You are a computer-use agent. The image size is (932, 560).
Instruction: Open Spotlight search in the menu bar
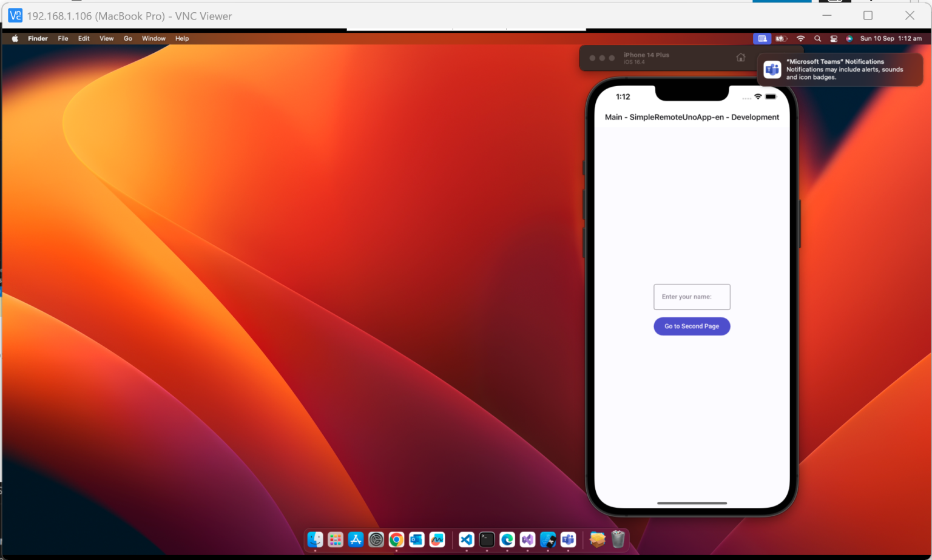click(818, 38)
